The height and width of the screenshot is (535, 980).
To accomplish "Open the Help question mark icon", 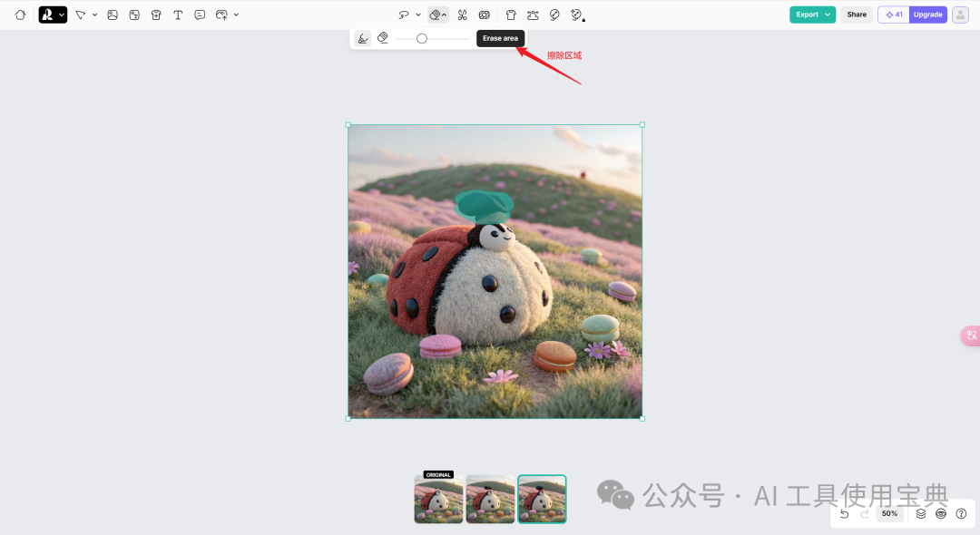I will click(962, 513).
